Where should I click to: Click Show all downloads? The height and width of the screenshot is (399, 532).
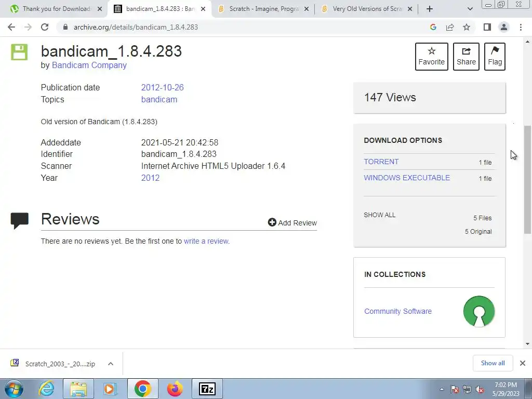pos(493,363)
